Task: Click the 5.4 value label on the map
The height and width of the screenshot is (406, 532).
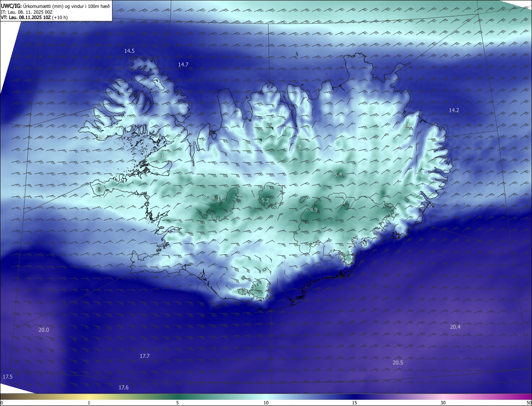Action: click(338, 175)
